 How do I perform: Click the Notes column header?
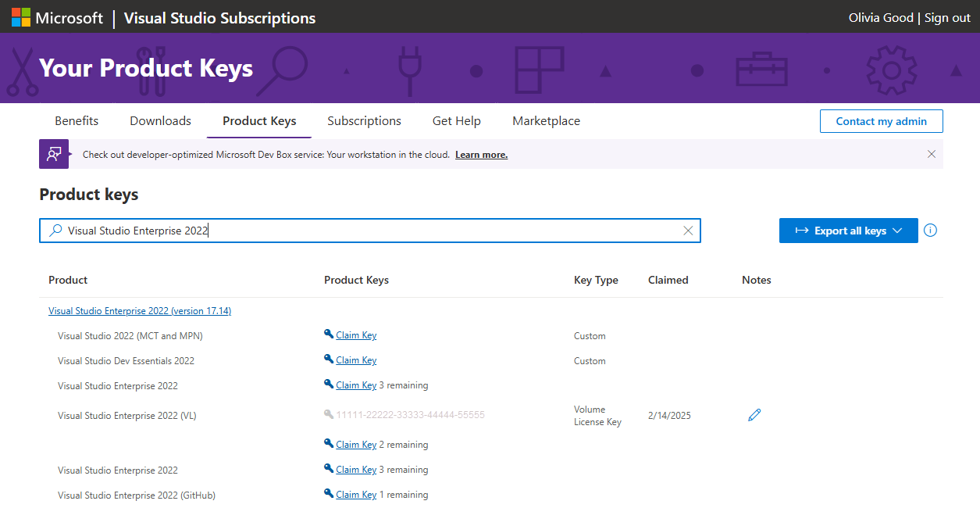(x=757, y=280)
